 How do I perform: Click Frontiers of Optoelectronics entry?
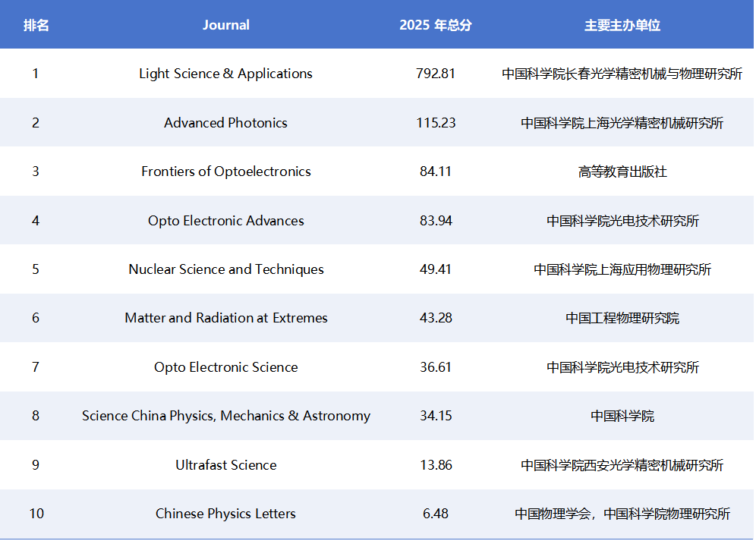225,171
